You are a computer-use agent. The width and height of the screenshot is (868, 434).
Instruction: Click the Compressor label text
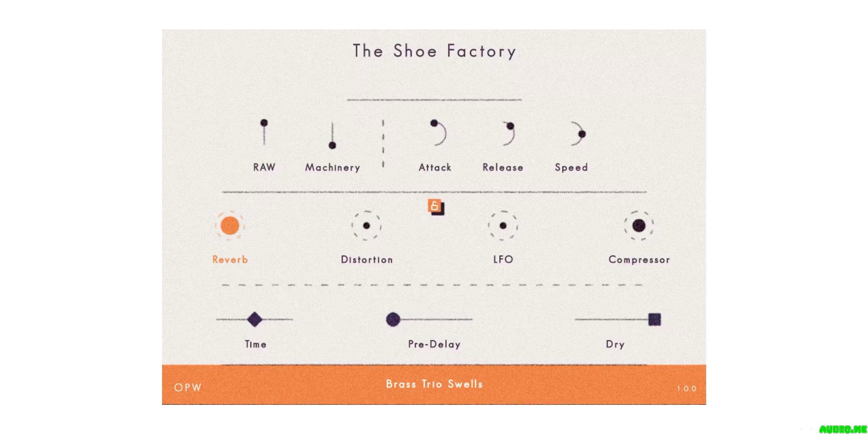coord(639,260)
